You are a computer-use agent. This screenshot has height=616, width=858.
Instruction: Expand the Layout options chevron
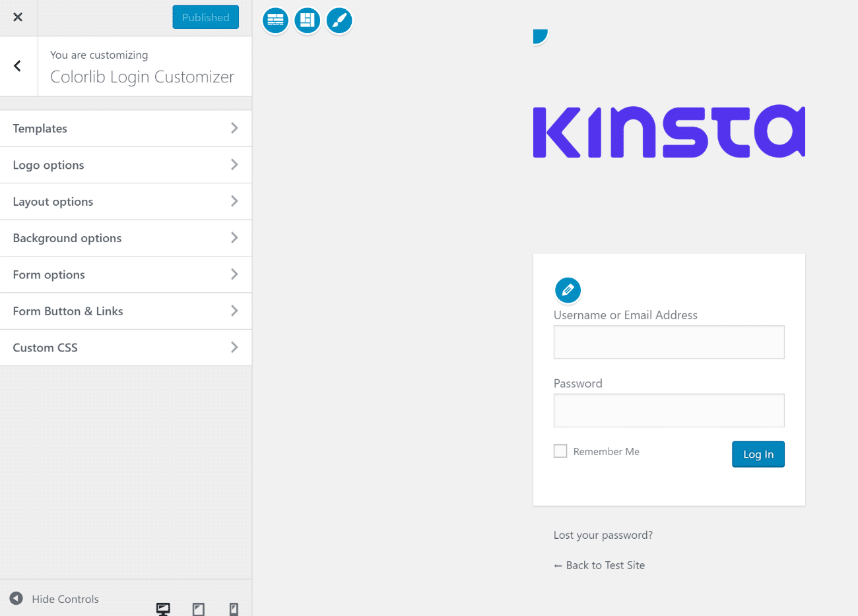(234, 201)
